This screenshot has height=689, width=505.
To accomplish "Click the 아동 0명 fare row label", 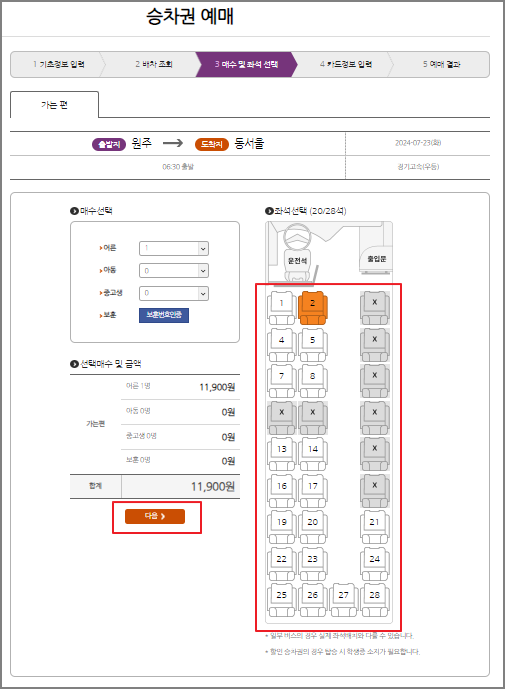I will click(x=138, y=410).
